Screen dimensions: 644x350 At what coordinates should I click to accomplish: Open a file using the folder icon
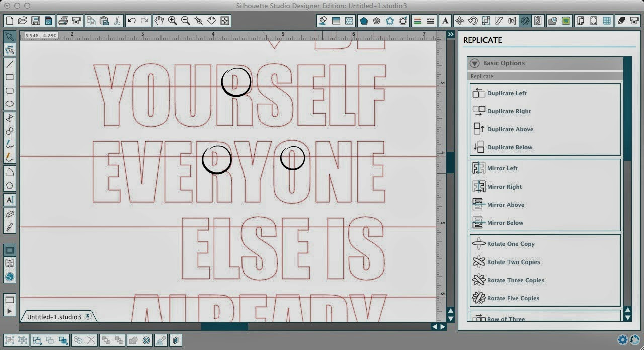[22, 21]
